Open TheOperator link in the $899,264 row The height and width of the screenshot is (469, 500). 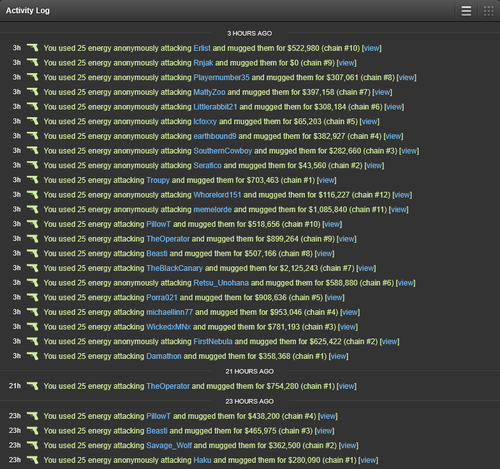coord(168,239)
